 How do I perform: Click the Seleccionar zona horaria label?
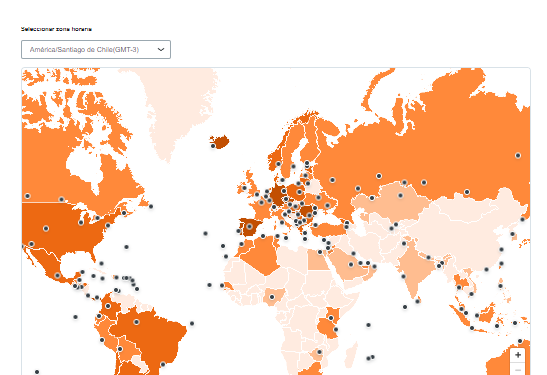[x=56, y=29]
